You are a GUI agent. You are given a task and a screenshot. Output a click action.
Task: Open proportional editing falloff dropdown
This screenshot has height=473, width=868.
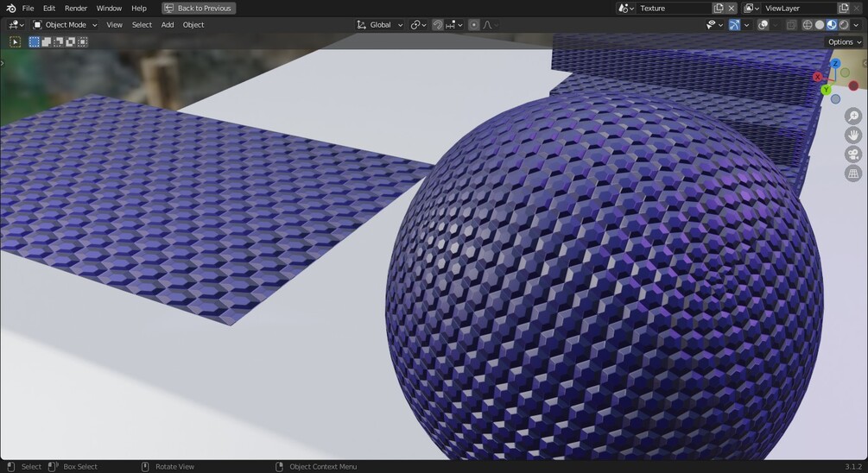(x=491, y=25)
